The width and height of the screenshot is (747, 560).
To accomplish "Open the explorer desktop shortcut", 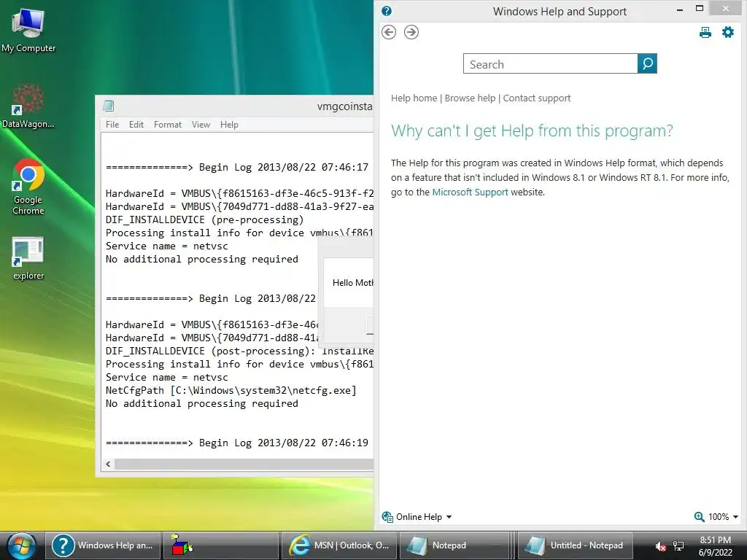I will [x=28, y=257].
